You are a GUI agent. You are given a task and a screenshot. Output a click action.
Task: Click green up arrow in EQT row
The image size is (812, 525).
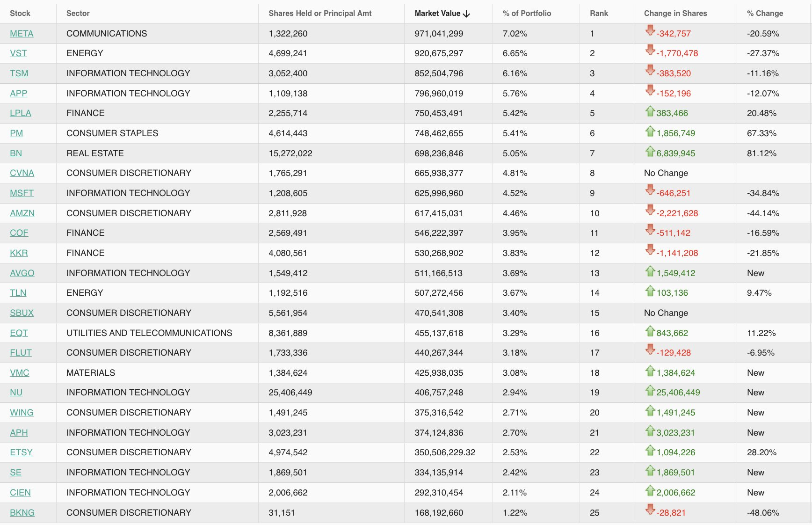[650, 331]
